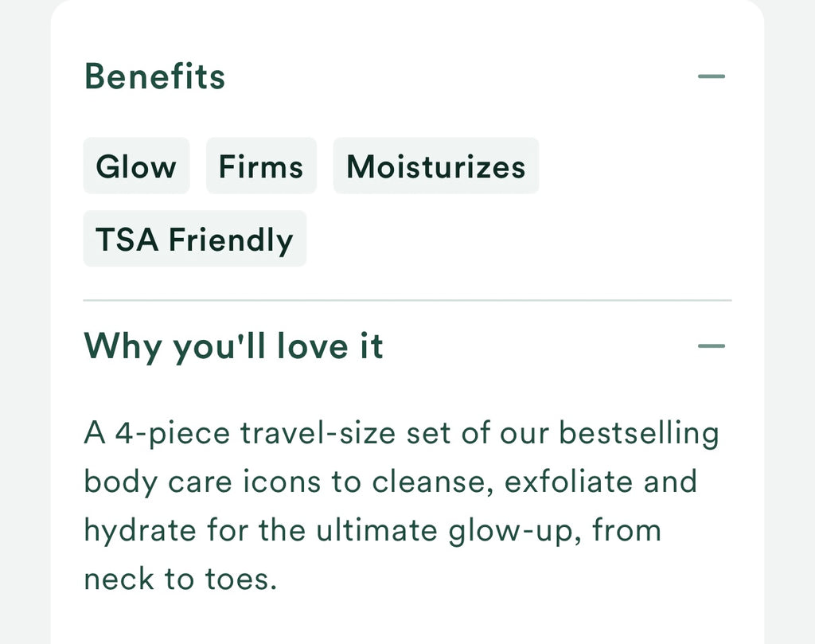Image resolution: width=815 pixels, height=644 pixels.
Task: Click the Benefits section title text
Action: 155,76
